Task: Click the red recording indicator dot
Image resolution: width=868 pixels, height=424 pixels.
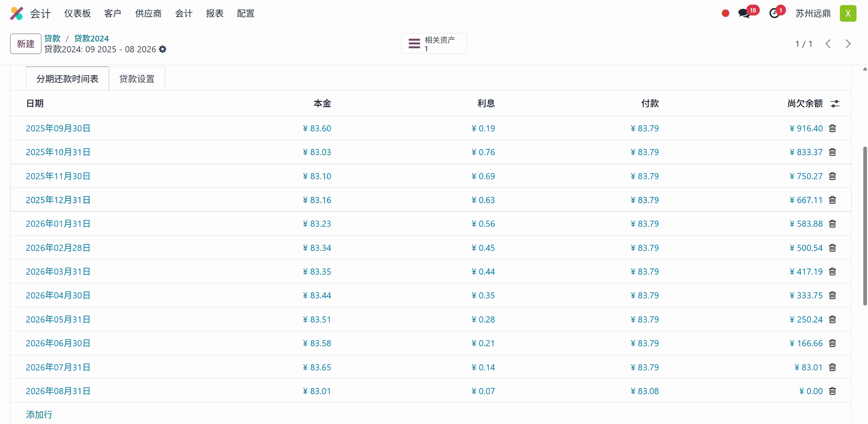Action: (x=725, y=14)
